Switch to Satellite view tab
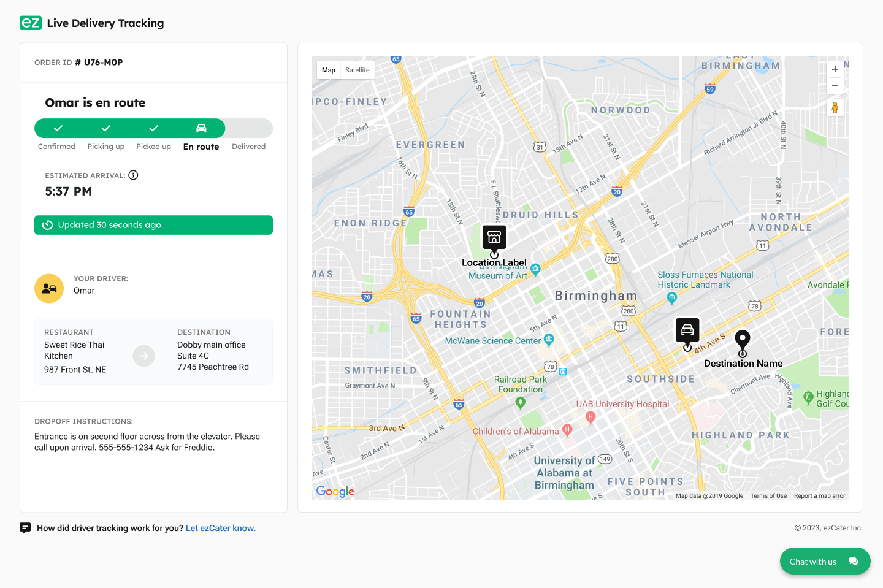 tap(357, 70)
